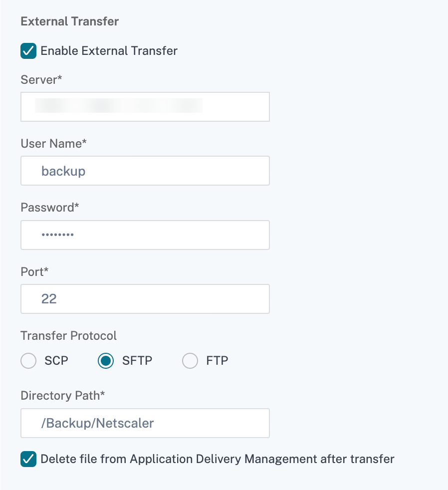Pick the FTP radio button circle
Image resolution: width=448 pixels, height=490 pixels.
point(190,361)
